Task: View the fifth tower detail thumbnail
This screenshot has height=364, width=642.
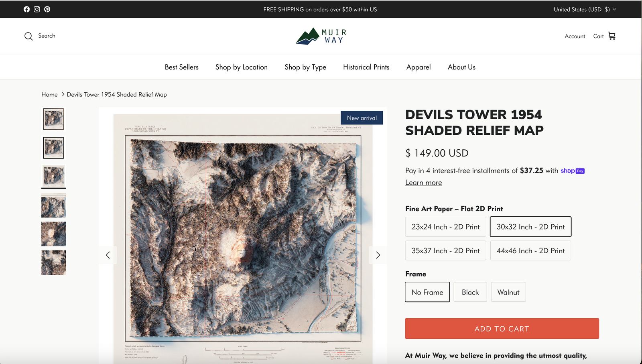Action: click(53, 234)
